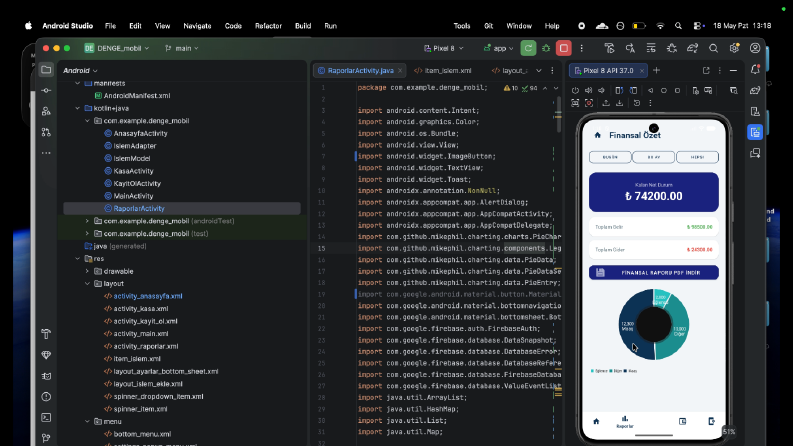
Task: Start emulator screen recording icon
Action: (589, 103)
